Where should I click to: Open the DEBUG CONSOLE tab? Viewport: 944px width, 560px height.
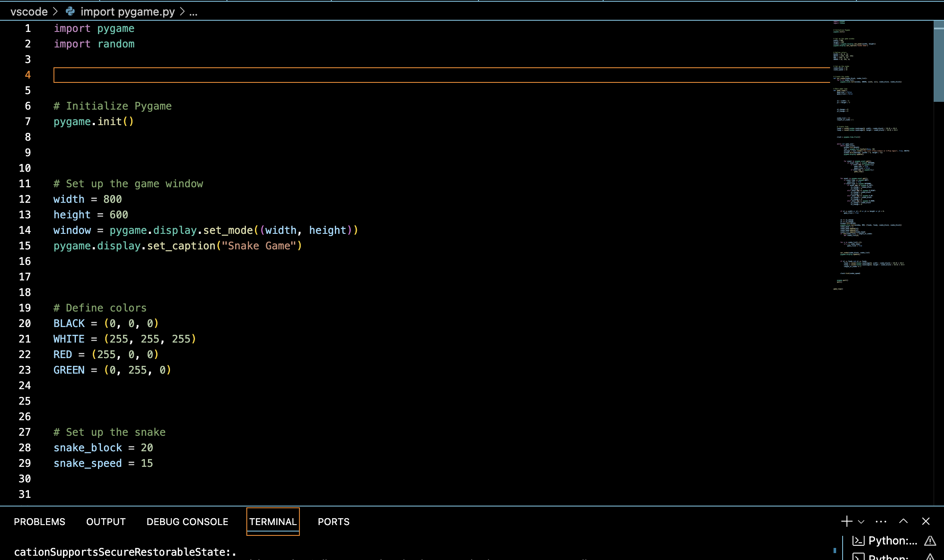tap(187, 522)
